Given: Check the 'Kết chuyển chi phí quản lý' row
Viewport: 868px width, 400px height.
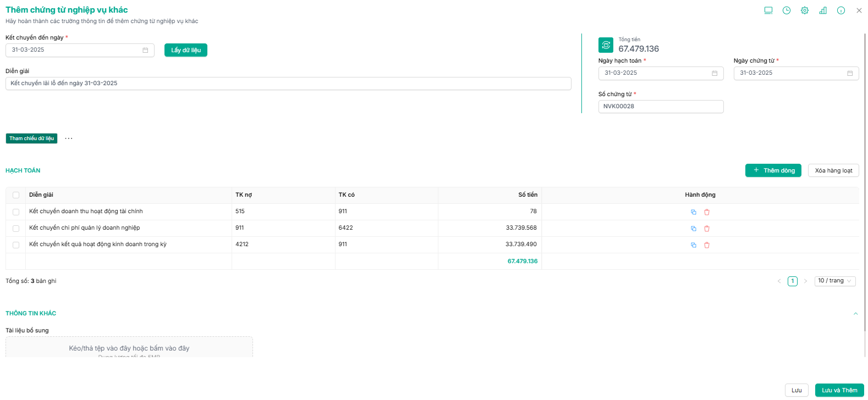Looking at the screenshot, I should (x=16, y=229).
